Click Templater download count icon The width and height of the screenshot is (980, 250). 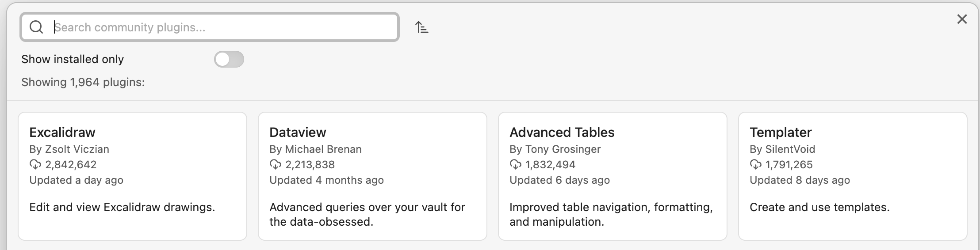click(x=755, y=165)
